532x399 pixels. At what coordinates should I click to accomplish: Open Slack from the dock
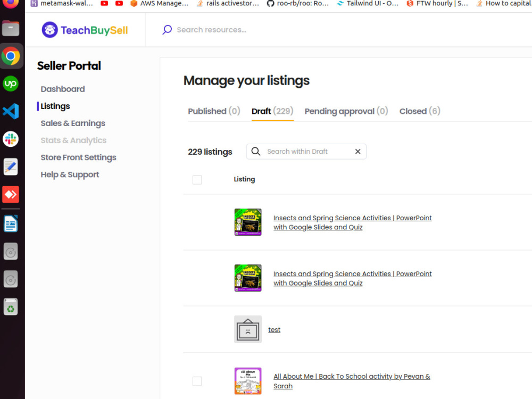point(11,139)
